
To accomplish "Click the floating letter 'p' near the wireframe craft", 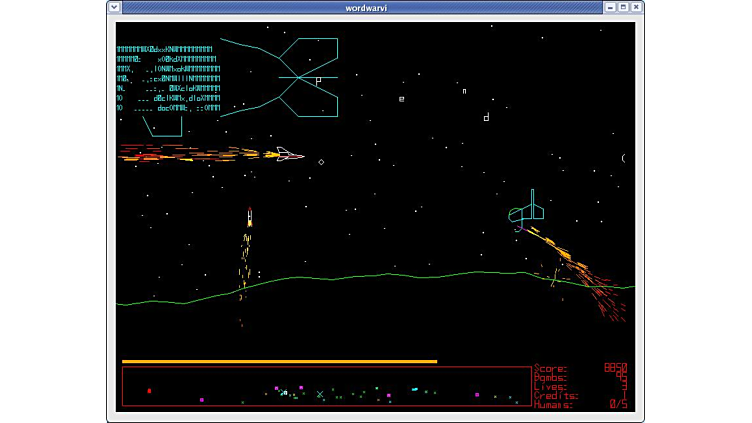I will pyautogui.click(x=318, y=81).
